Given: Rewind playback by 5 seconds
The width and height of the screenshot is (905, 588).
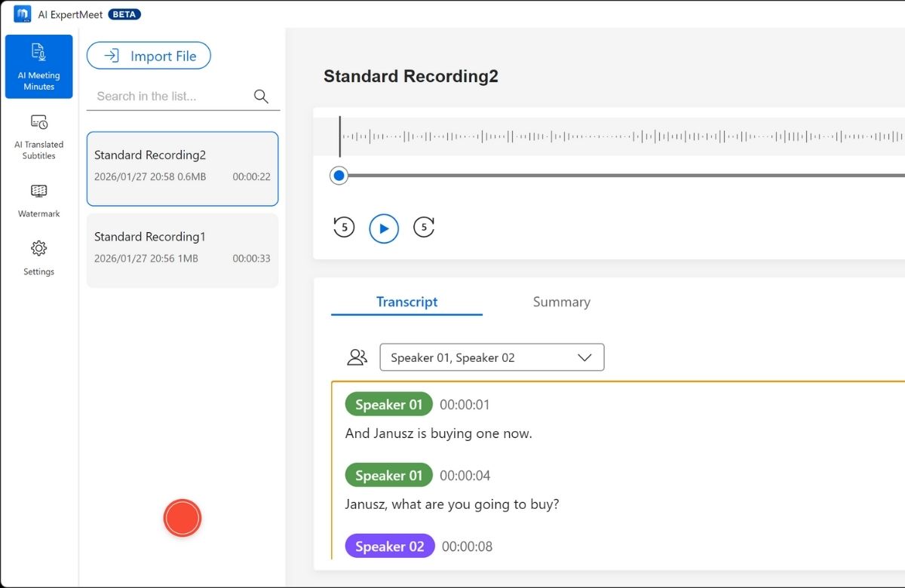Looking at the screenshot, I should click(344, 227).
